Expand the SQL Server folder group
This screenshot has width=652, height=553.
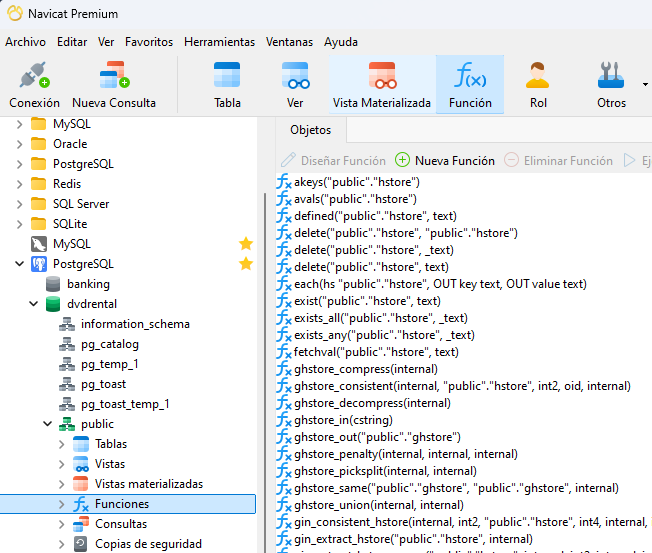coord(19,204)
